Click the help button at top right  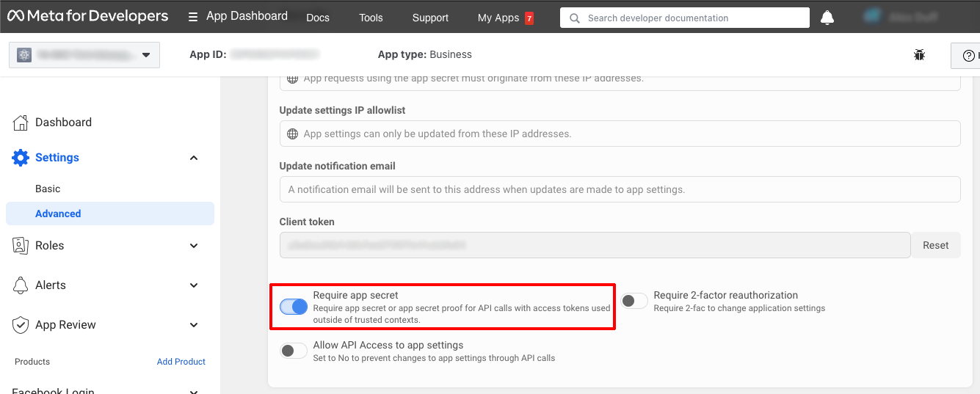pyautogui.click(x=966, y=55)
